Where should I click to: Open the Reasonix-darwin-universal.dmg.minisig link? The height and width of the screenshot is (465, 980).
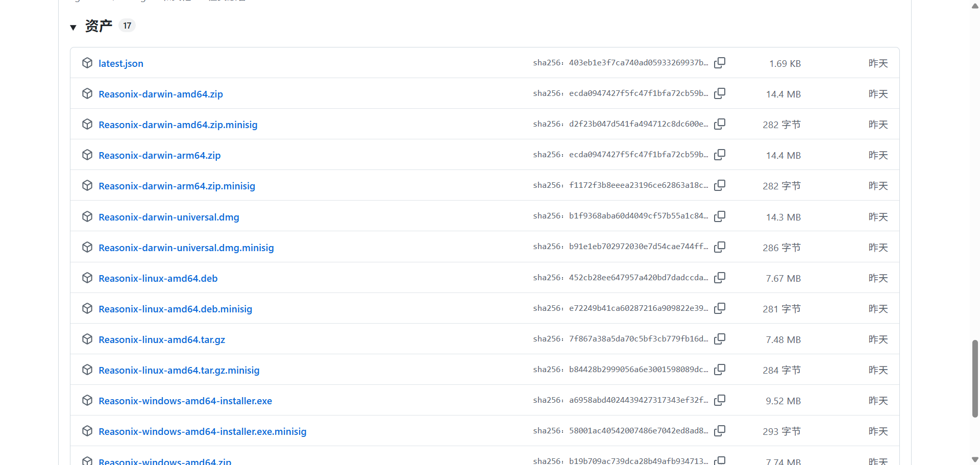point(186,248)
